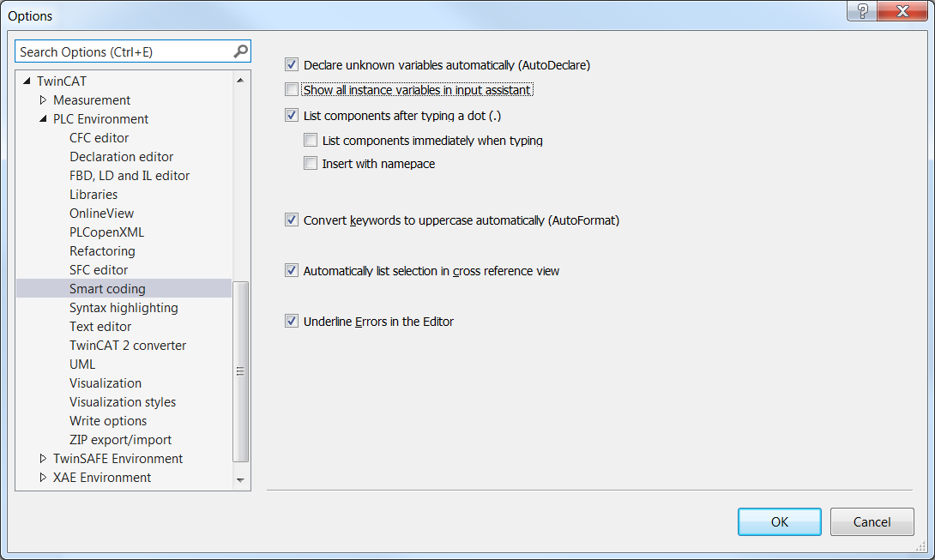Image resolution: width=935 pixels, height=560 pixels.
Task: Focus the Search Options field
Action: [x=123, y=52]
